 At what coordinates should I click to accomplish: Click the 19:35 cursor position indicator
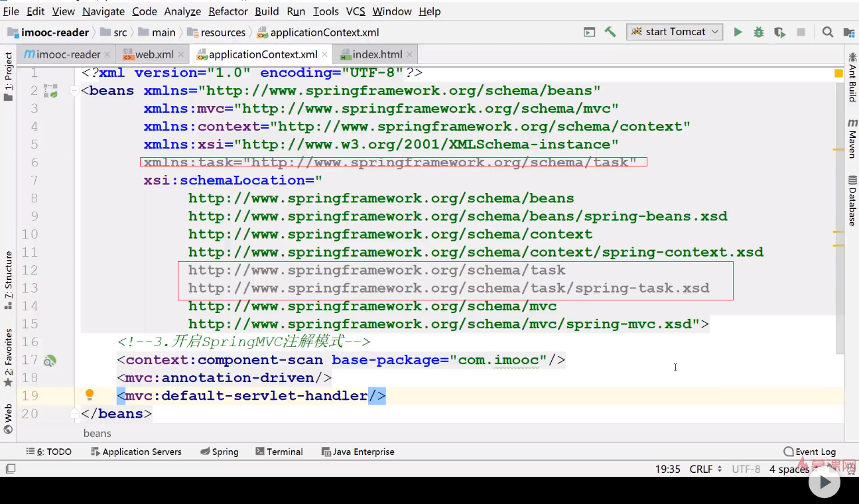668,469
